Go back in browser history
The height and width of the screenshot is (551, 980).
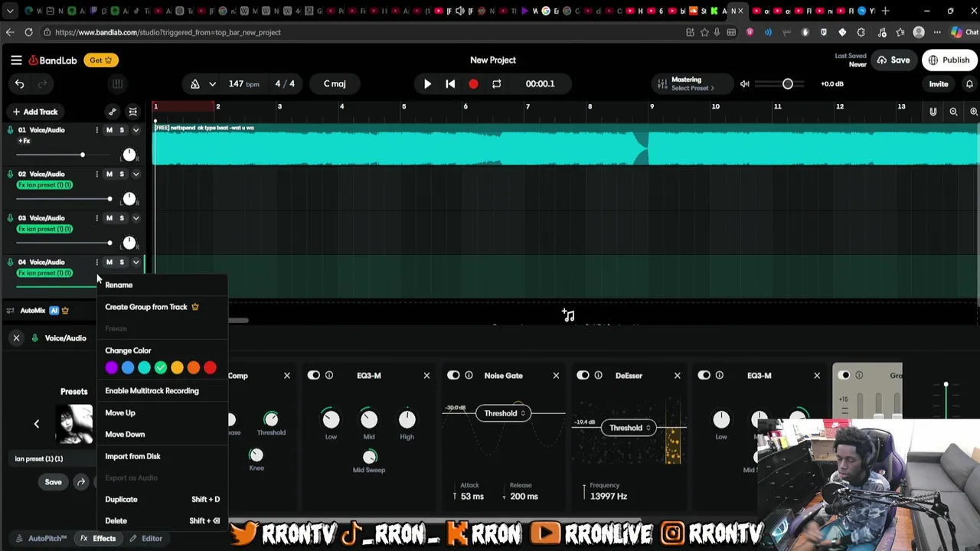(9, 32)
